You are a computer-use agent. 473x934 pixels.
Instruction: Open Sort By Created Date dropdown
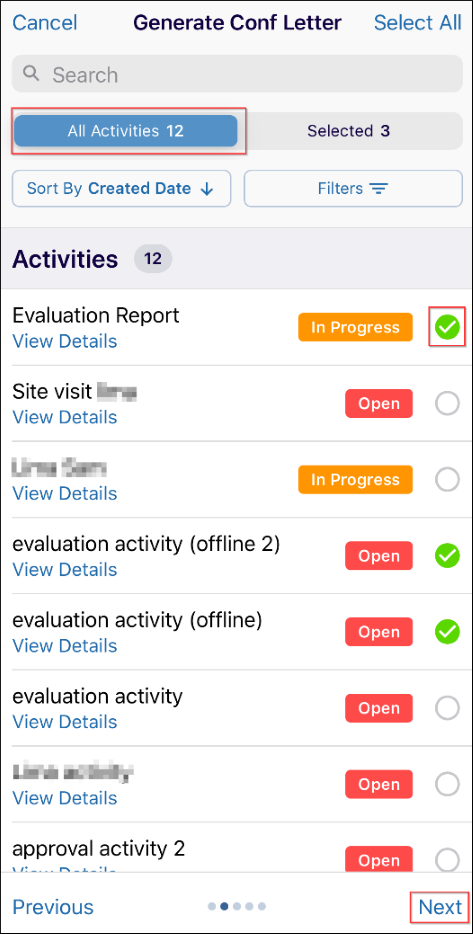(x=122, y=189)
